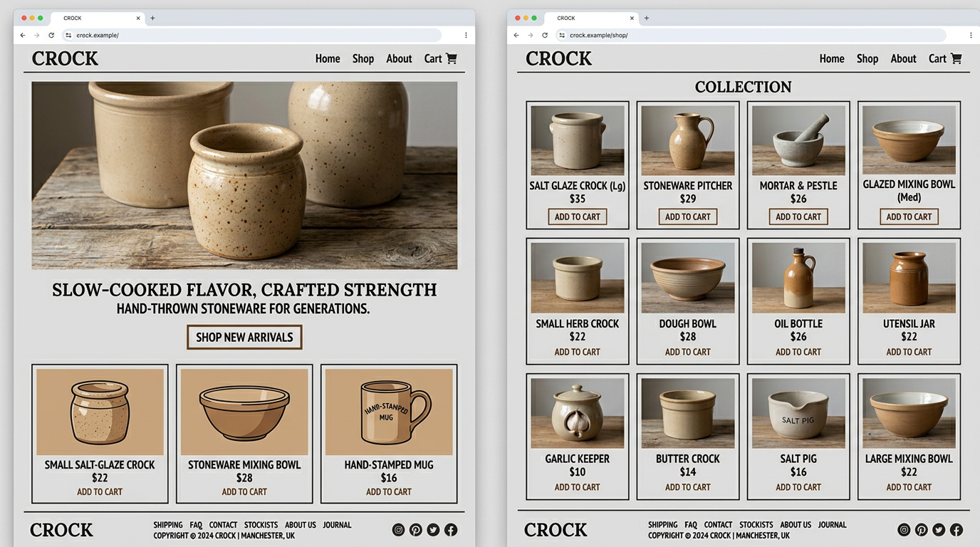Add the Stoneware Pitcher to cart
The image size is (980, 547).
click(687, 217)
